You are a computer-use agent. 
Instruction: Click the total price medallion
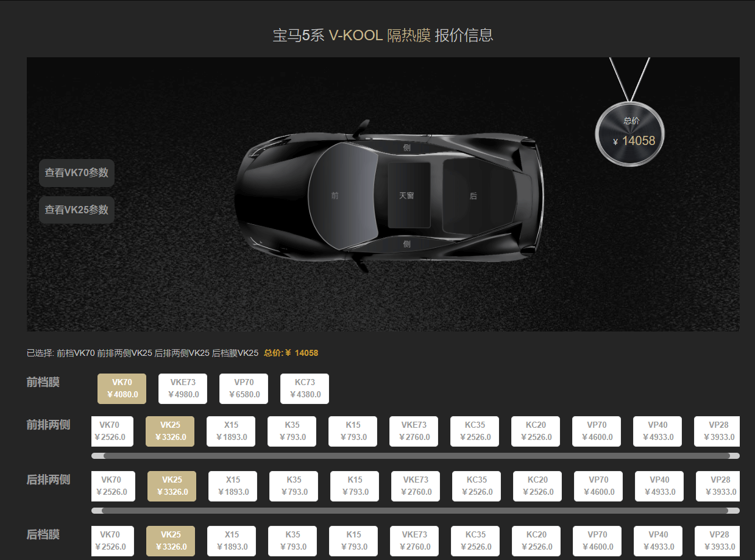(630, 134)
